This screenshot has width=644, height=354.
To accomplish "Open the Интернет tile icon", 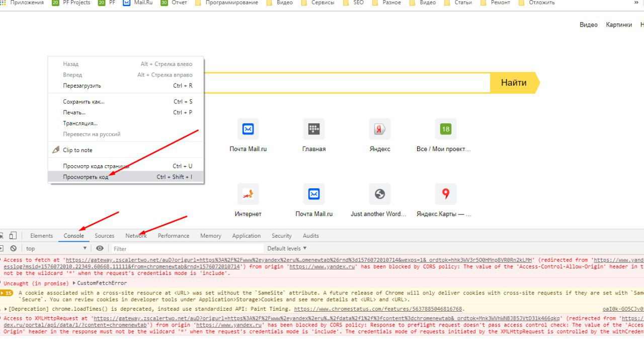I will point(248,194).
